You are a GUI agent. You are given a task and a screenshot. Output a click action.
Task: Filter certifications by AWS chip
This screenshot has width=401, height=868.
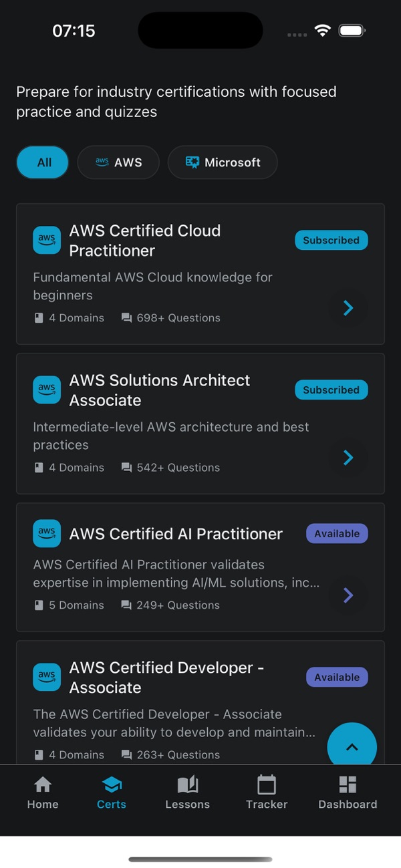[118, 162]
